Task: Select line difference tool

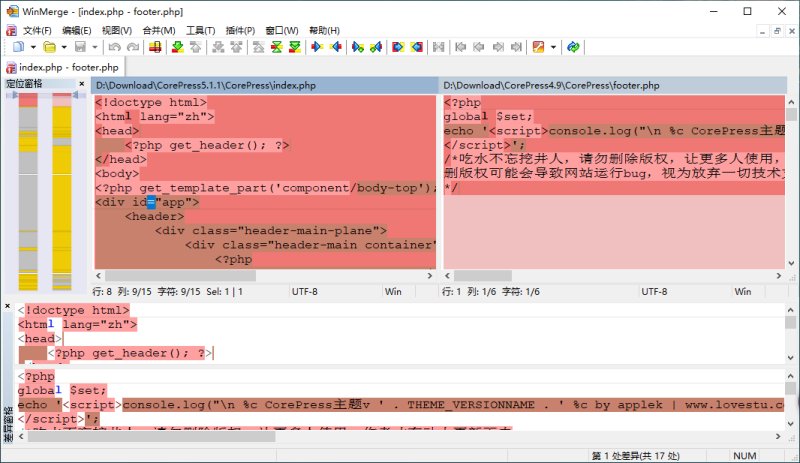Action: point(155,47)
